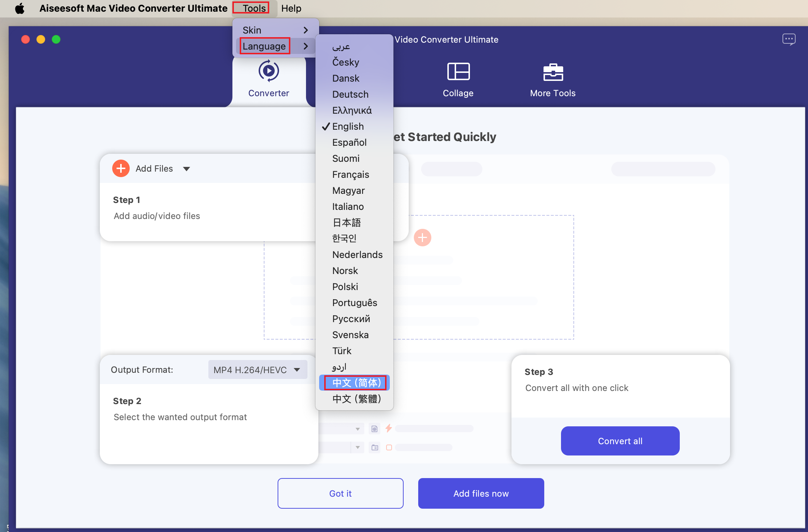Viewport: 808px width, 532px height.
Task: Select Norsk language
Action: coord(354,270)
